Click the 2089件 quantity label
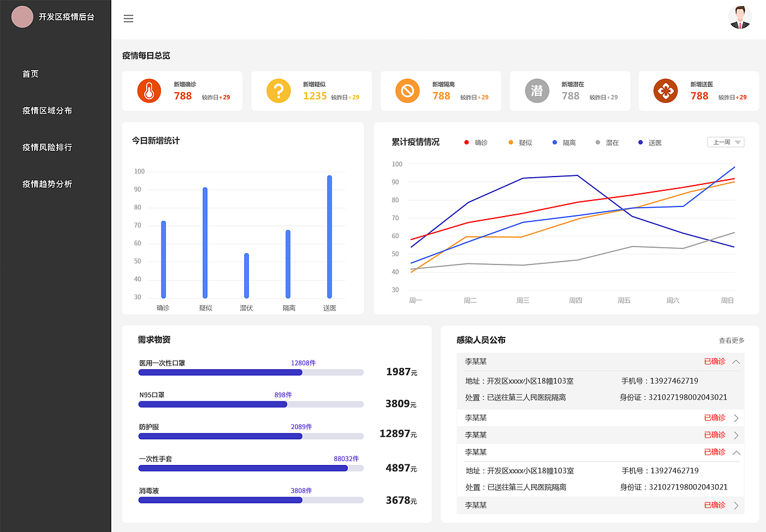Viewport: 766px width, 532px height. (x=301, y=427)
